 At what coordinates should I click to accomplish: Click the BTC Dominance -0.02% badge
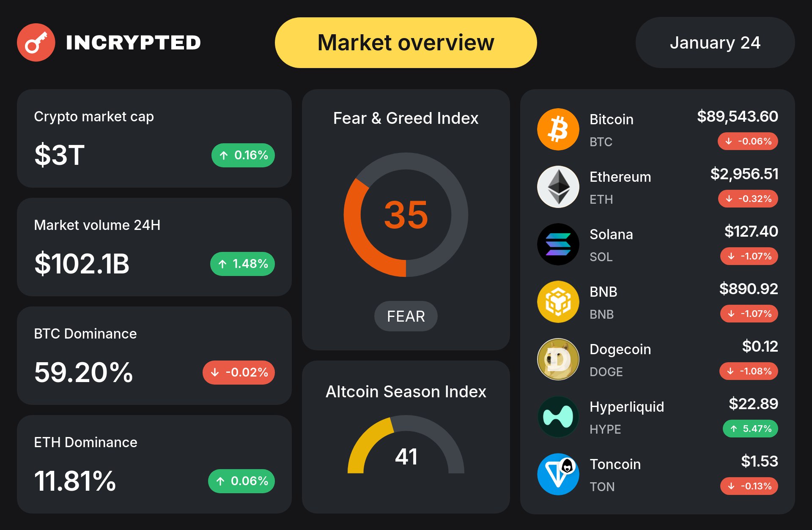click(239, 372)
